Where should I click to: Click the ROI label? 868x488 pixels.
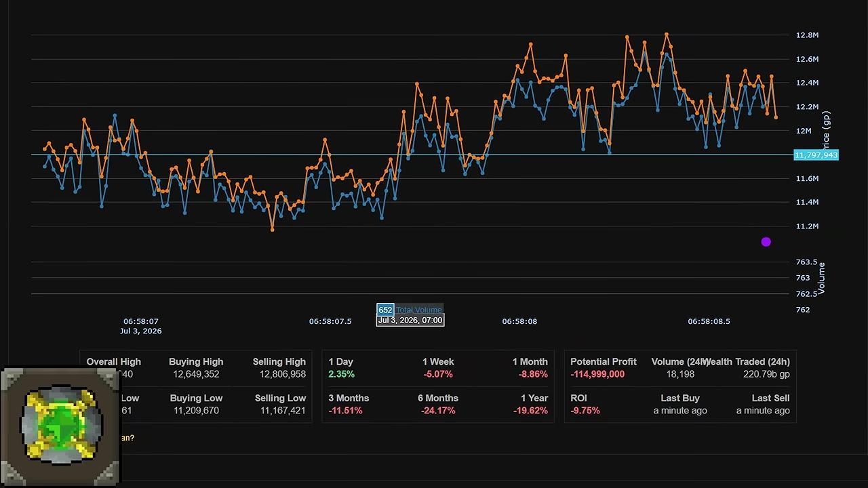tap(579, 399)
